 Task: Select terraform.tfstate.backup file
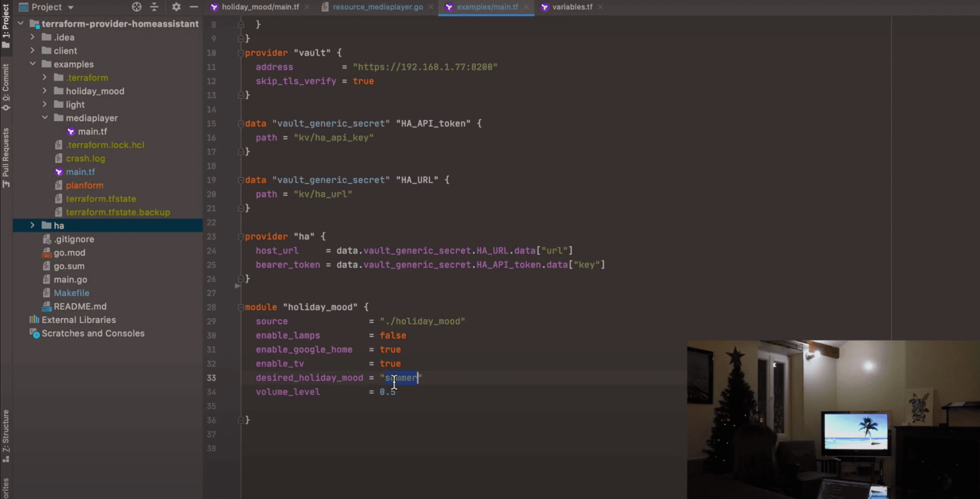(x=118, y=212)
